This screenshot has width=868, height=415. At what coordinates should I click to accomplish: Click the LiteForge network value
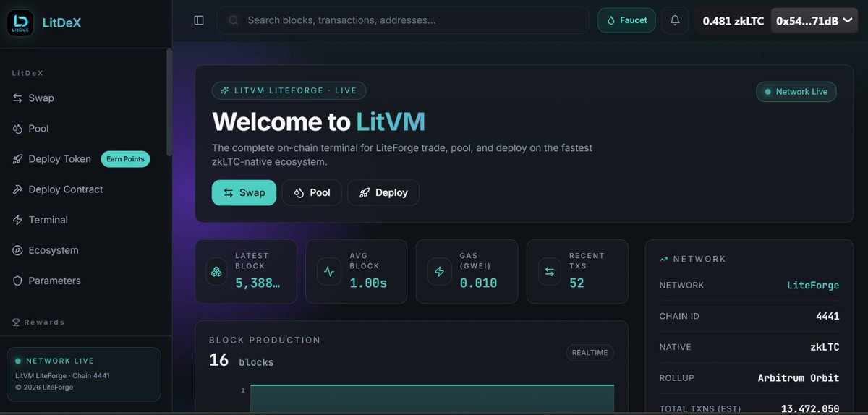click(x=813, y=286)
